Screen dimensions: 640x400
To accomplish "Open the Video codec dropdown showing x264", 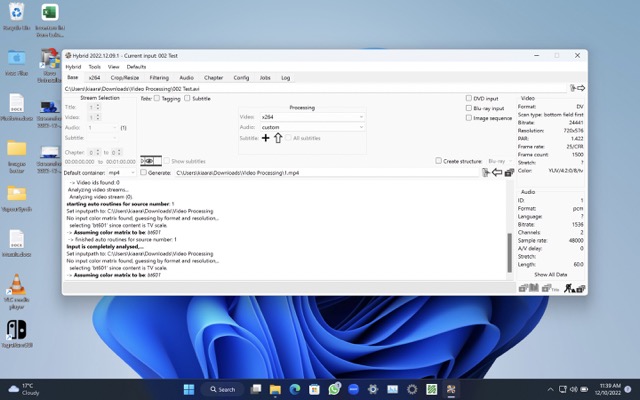I will [x=312, y=117].
